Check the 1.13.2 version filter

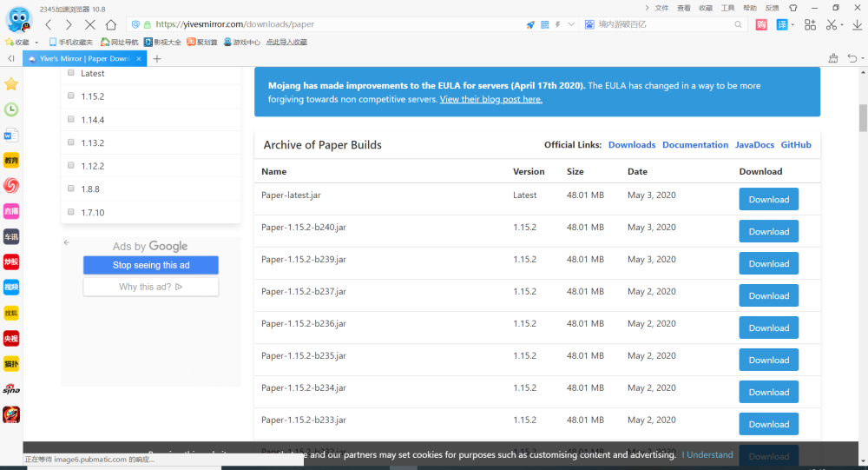pos(71,142)
